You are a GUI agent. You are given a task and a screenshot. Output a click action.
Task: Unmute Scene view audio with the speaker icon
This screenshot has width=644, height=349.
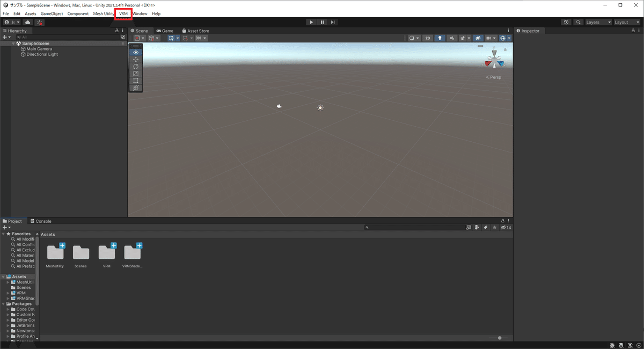click(x=452, y=38)
